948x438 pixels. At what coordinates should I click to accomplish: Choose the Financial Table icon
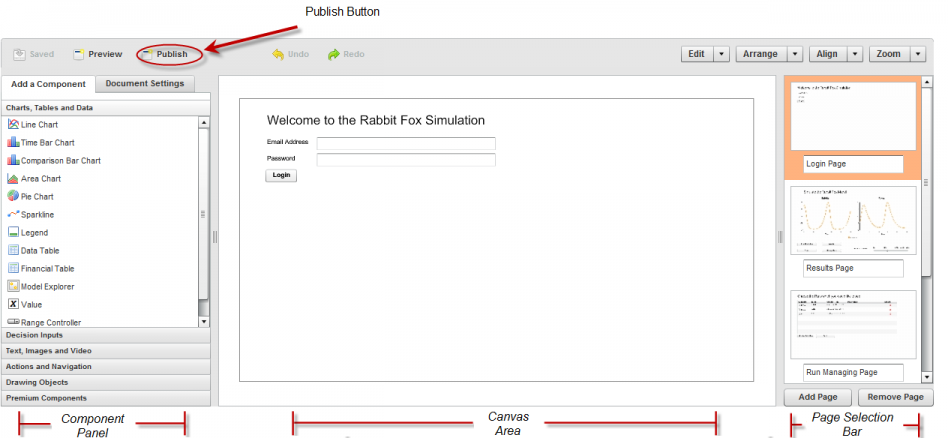pyautogui.click(x=13, y=268)
